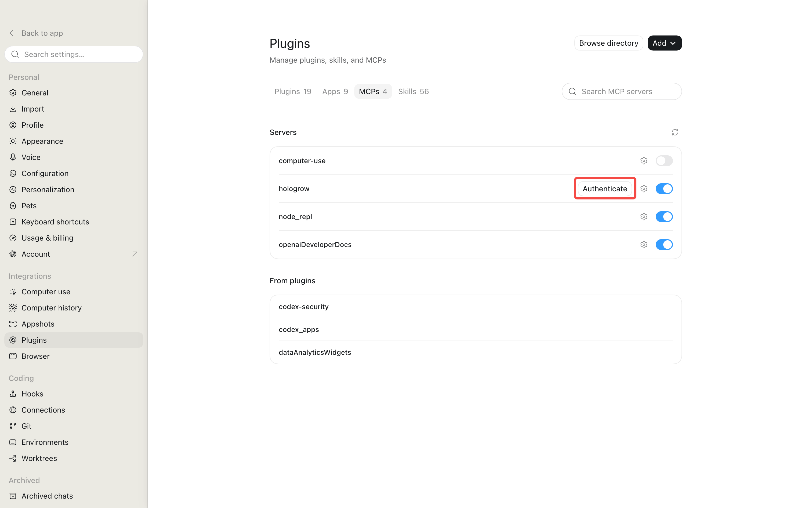Switch to the Apps 9 tab
The height and width of the screenshot is (508, 812).
click(x=335, y=91)
